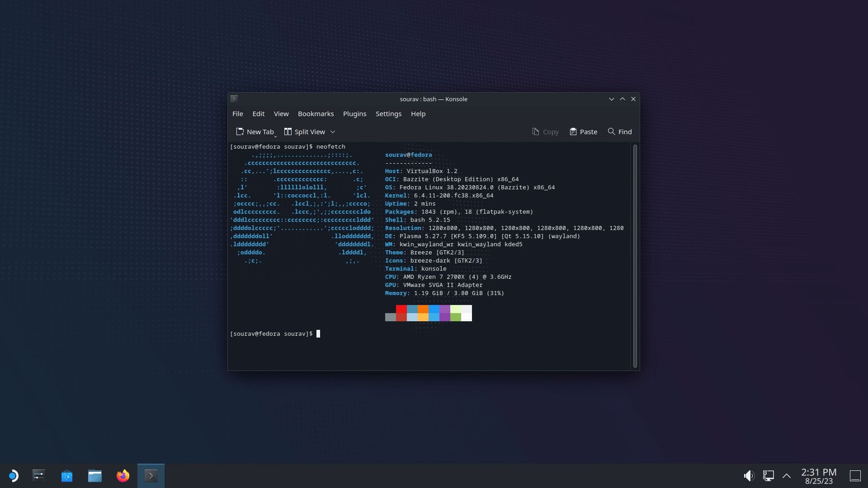Open the Settings menu in Konsole
The height and width of the screenshot is (488, 868).
click(x=388, y=113)
